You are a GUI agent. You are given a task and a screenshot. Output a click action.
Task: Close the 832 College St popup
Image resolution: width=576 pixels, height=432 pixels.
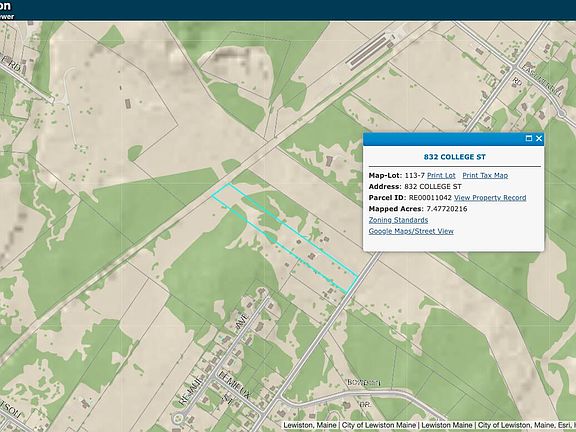539,138
